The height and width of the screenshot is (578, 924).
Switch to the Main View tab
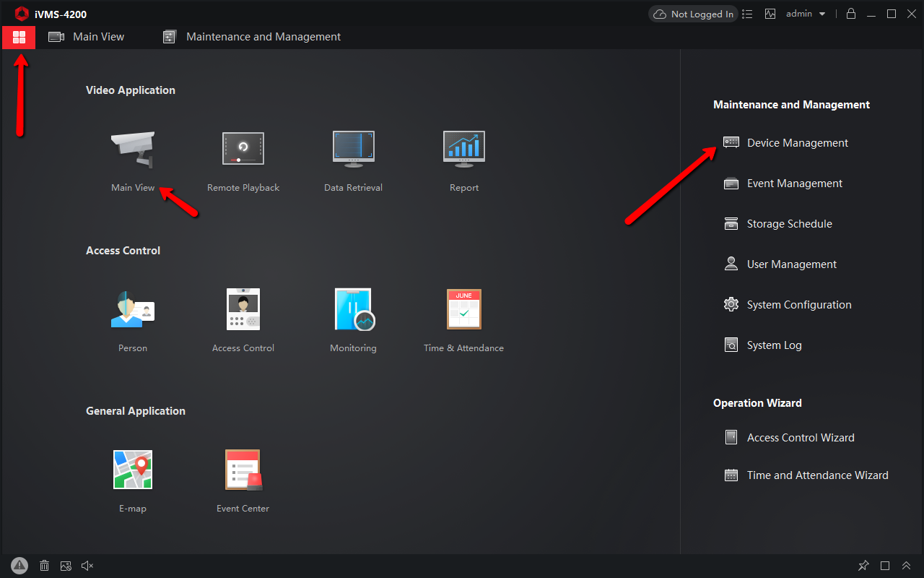click(x=87, y=37)
